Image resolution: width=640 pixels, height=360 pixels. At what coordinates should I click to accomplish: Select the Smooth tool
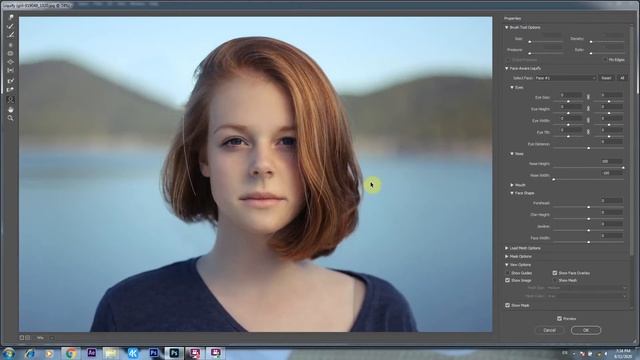click(11, 35)
